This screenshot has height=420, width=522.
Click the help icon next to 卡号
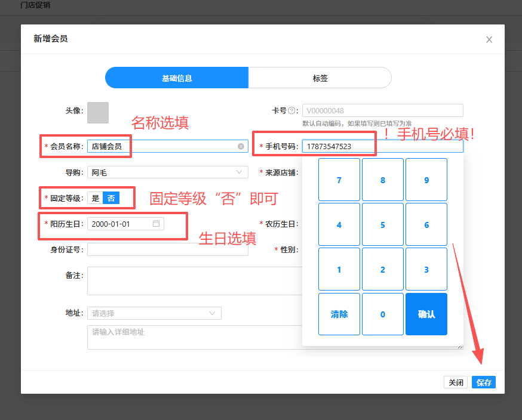coord(292,110)
